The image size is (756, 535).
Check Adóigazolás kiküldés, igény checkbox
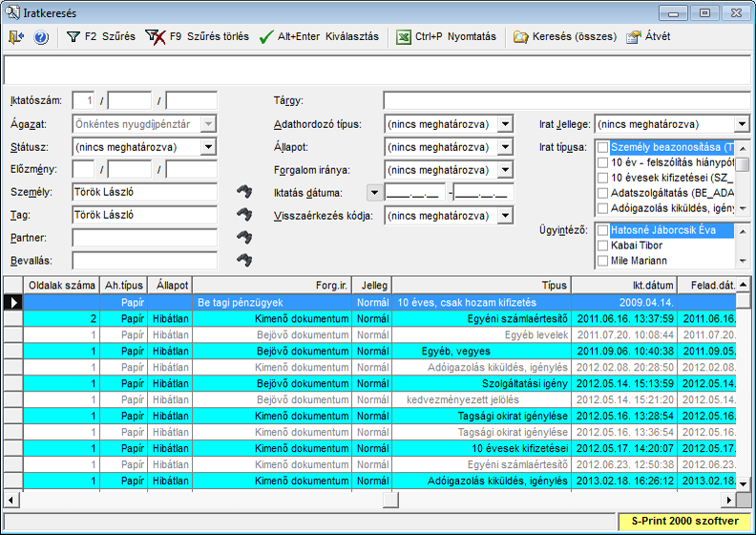[x=602, y=208]
